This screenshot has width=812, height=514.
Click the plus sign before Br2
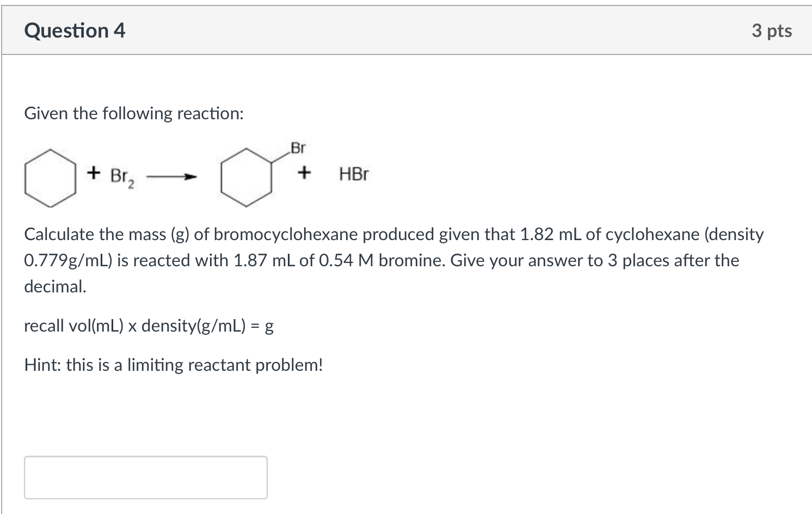coord(94,173)
